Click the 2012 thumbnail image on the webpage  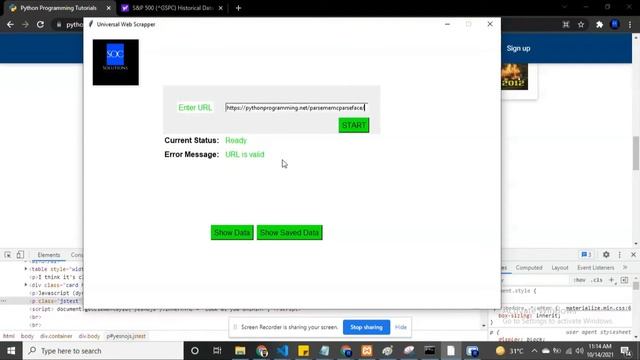click(514, 77)
